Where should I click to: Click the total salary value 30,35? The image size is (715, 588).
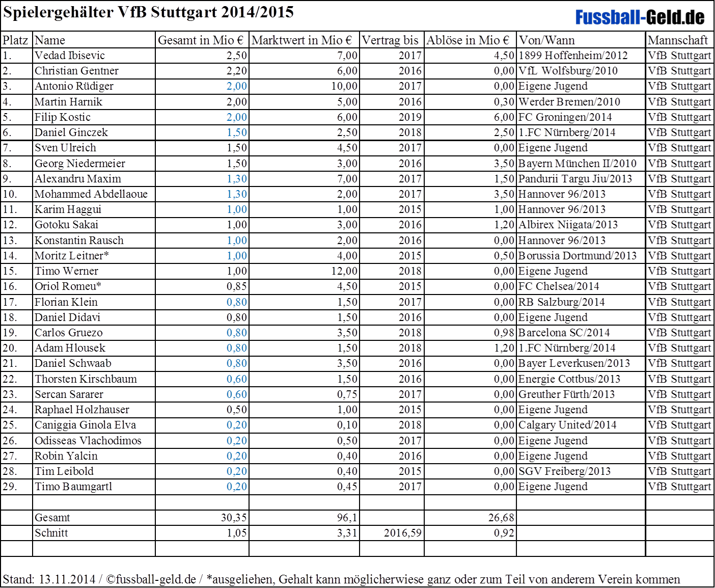click(234, 518)
